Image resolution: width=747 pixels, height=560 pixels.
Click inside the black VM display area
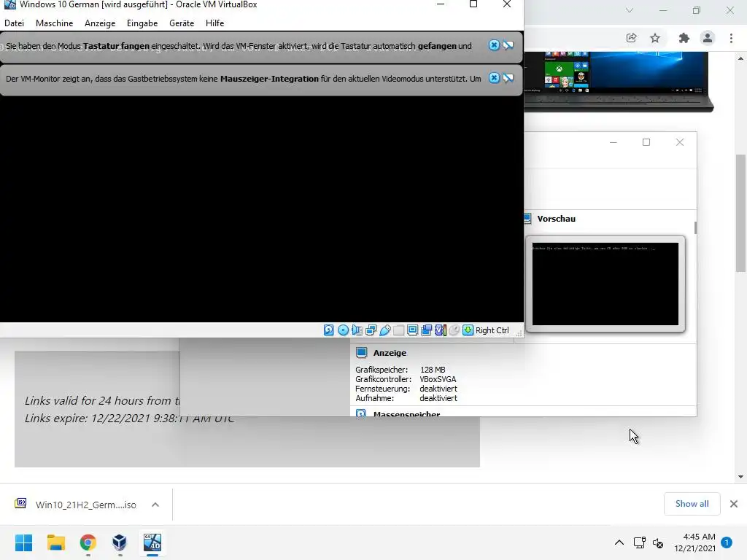point(262,209)
